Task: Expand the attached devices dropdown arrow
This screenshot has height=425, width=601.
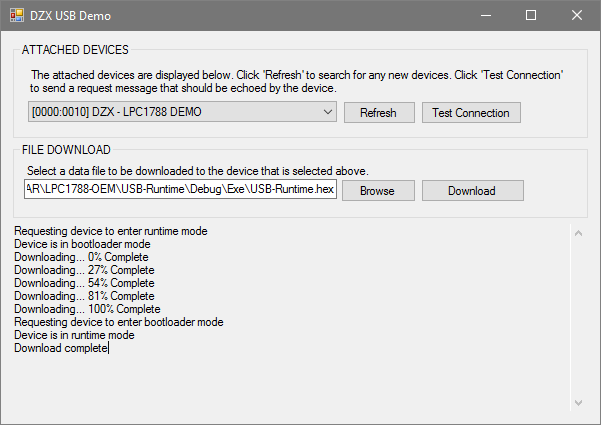Action: (x=327, y=112)
